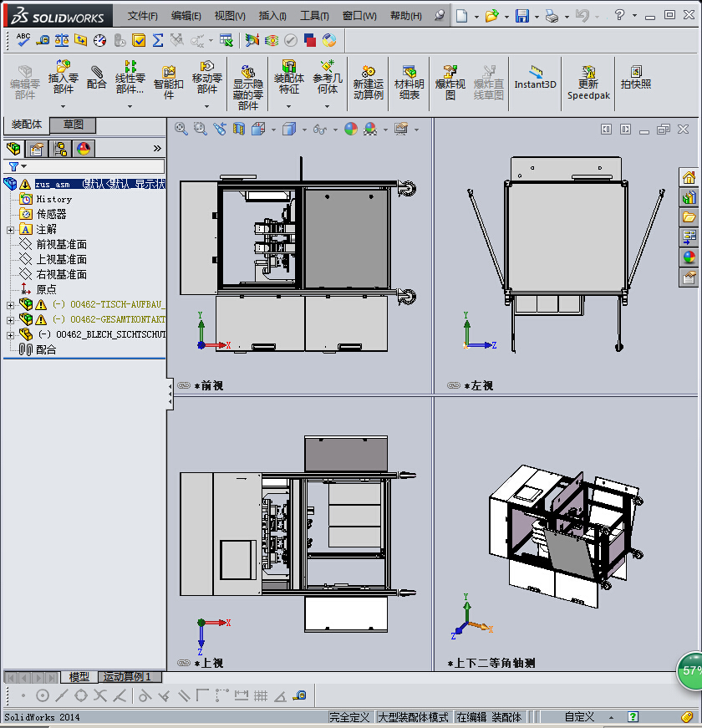
Task: Open File Explorer folder task pane
Action: point(689,216)
